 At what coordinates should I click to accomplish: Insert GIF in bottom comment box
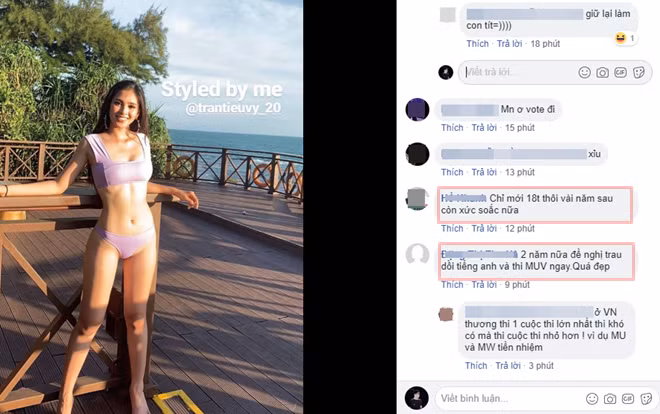pos(628,398)
